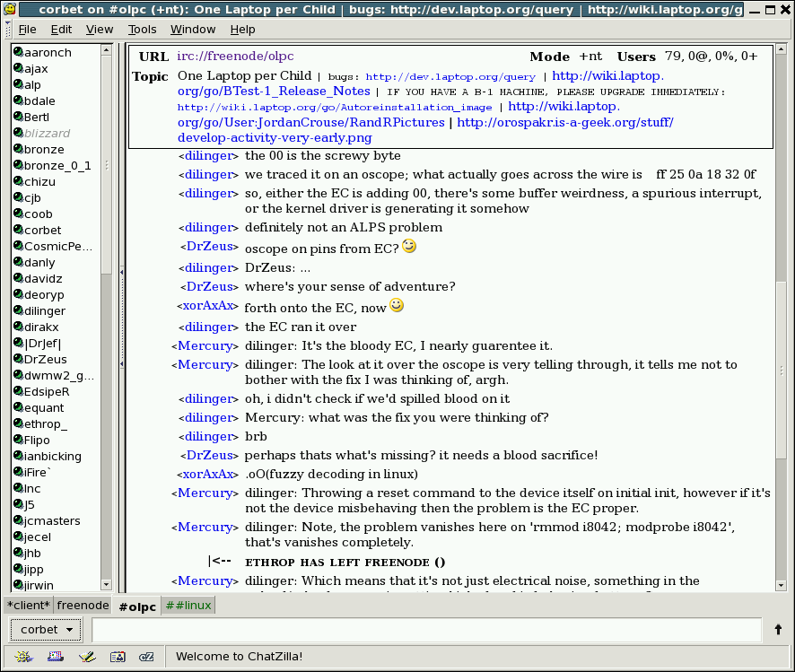Follow the irc://freenode/olpc URL link
Image resolution: width=795 pixels, height=672 pixels.
pyautogui.click(x=235, y=57)
